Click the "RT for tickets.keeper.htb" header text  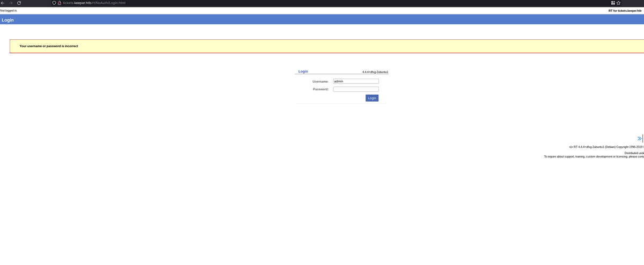[x=625, y=10]
